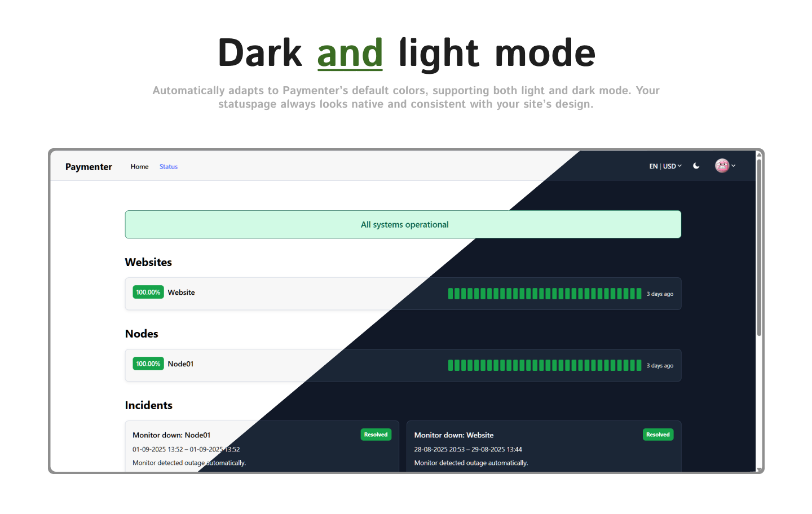Click the scrollbar down arrow
Screen dimensions: 812x514
759,469
